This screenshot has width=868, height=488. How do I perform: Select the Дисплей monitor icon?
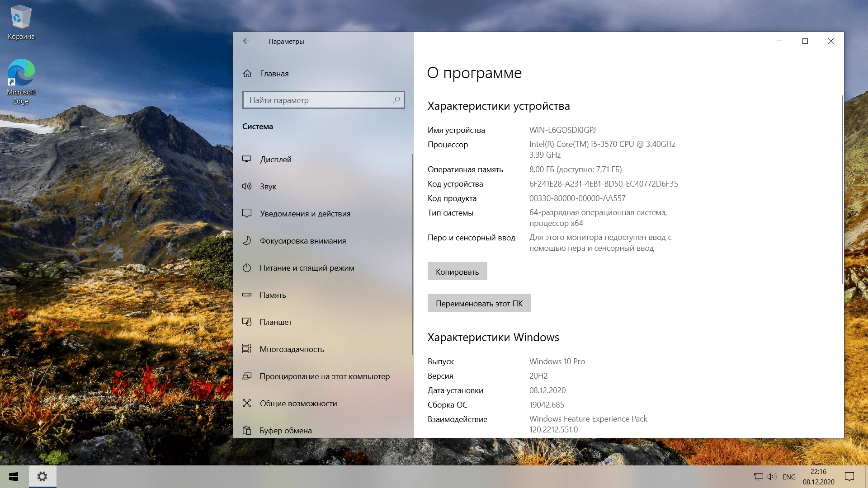pos(247,159)
